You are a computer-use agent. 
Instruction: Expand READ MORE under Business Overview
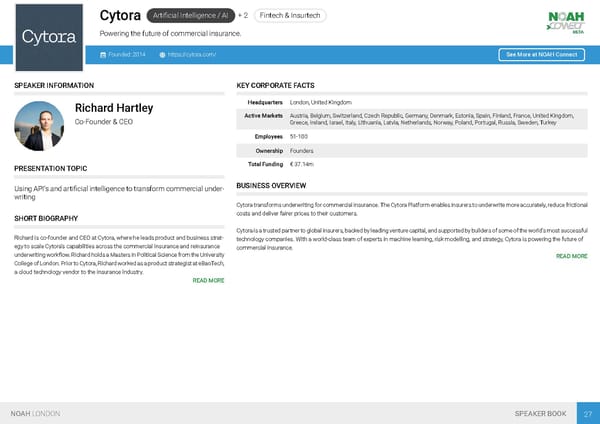(570, 257)
